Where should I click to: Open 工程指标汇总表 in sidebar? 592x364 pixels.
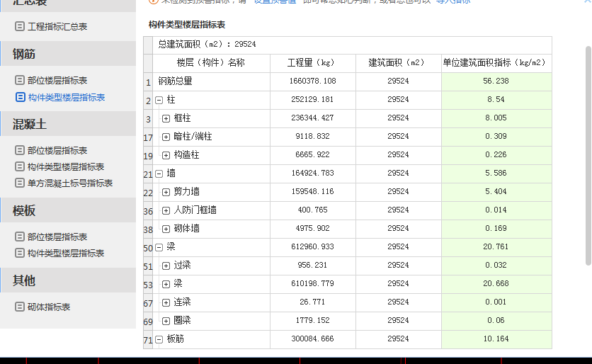pyautogui.click(x=57, y=26)
